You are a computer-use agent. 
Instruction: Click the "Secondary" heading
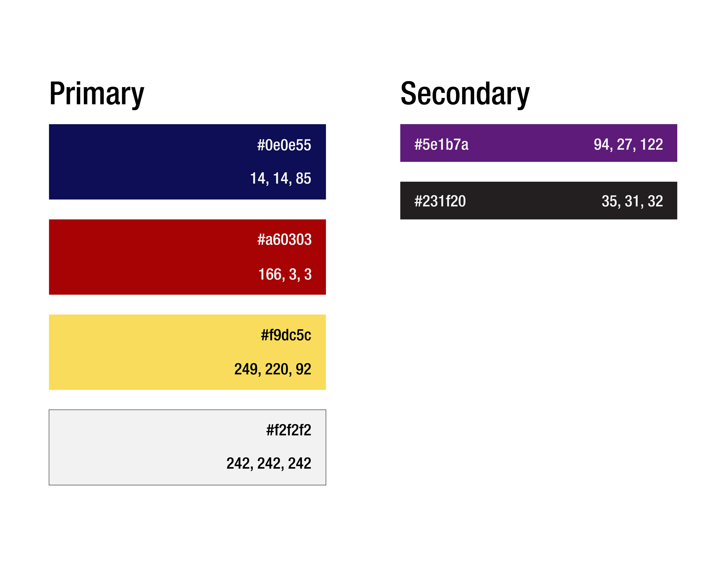pyautogui.click(x=465, y=94)
